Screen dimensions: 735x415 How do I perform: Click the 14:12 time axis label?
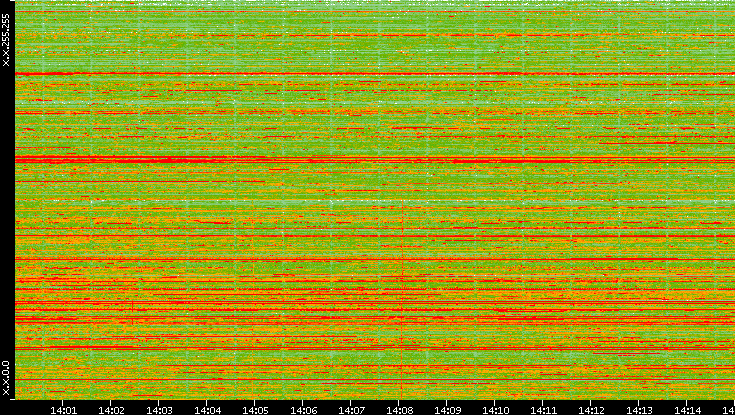coord(591,410)
